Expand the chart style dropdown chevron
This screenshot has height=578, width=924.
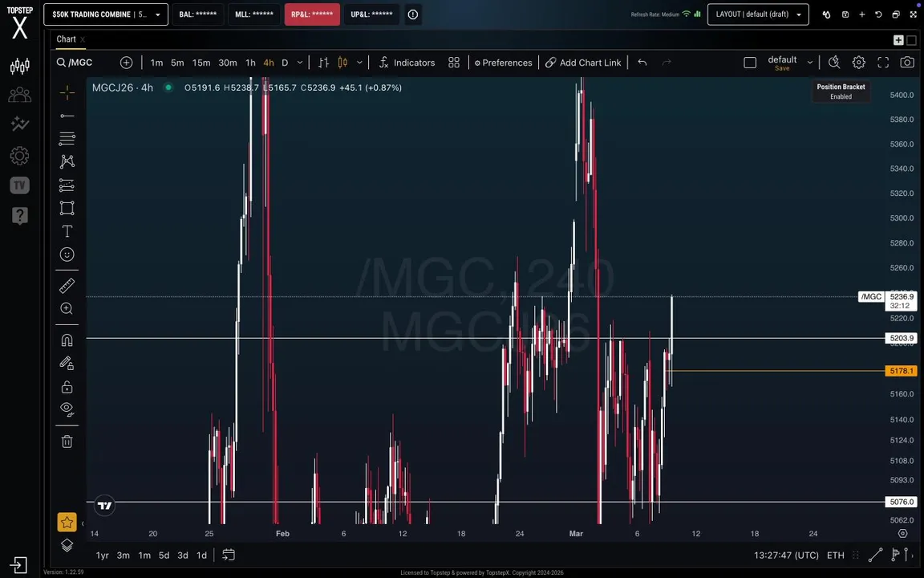coord(359,63)
